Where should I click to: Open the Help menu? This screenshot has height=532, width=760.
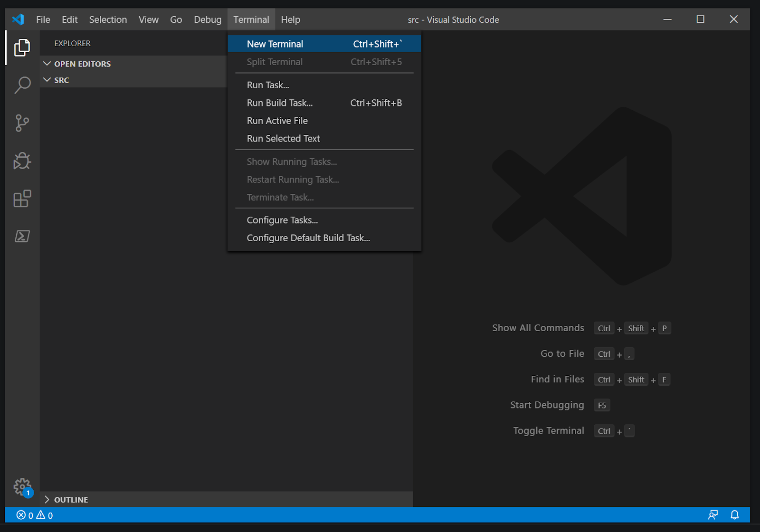click(290, 19)
